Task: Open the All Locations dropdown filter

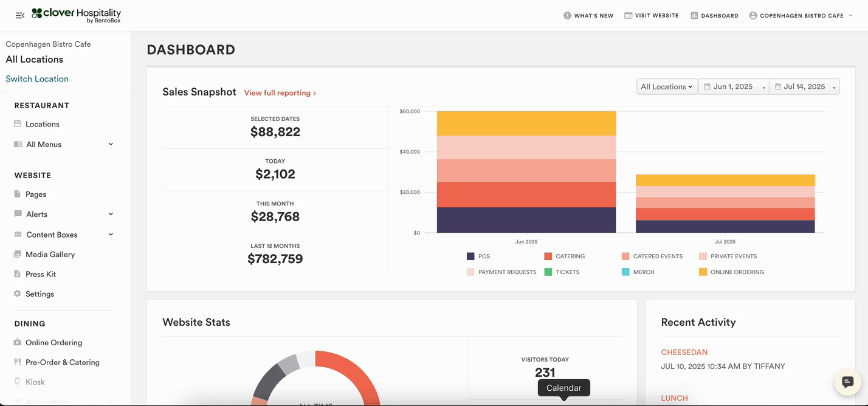Action: pyautogui.click(x=667, y=87)
